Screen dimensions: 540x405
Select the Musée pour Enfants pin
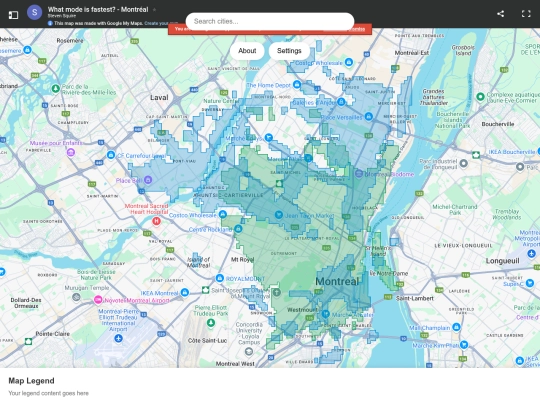[71, 152]
